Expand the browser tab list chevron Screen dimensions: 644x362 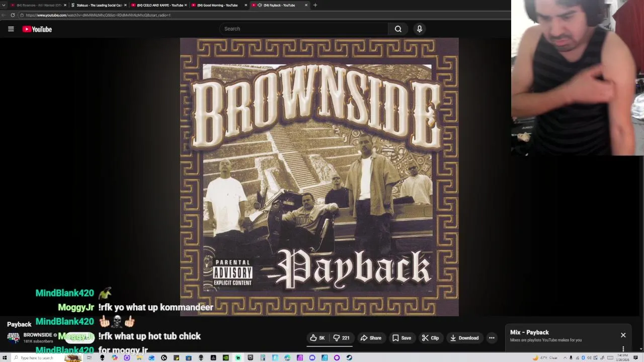[x=4, y=5]
